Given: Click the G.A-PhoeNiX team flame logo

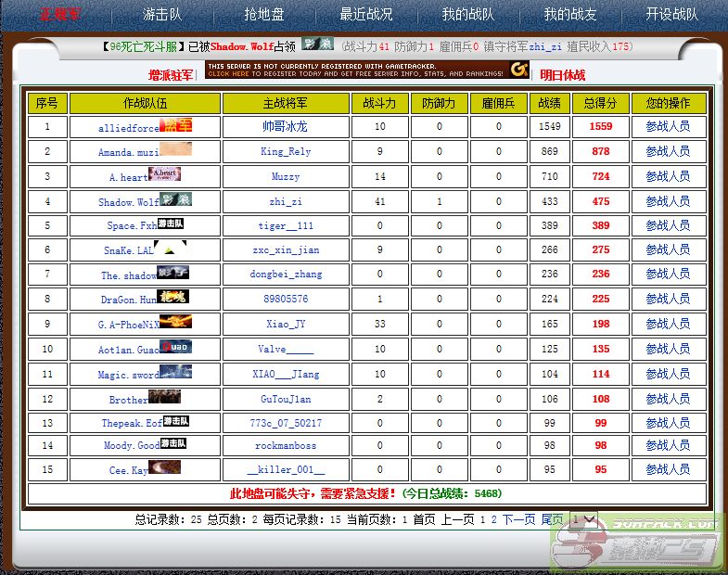Looking at the screenshot, I should click(x=175, y=322).
